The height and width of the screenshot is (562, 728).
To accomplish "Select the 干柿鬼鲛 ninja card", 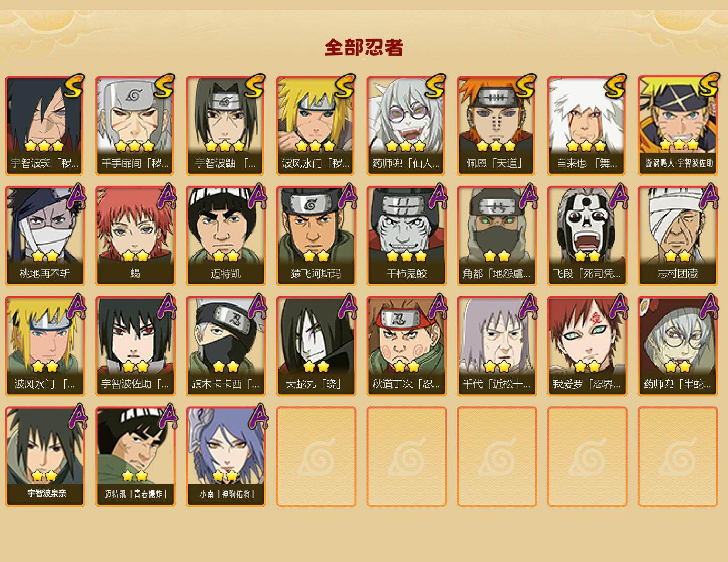I will [406, 236].
